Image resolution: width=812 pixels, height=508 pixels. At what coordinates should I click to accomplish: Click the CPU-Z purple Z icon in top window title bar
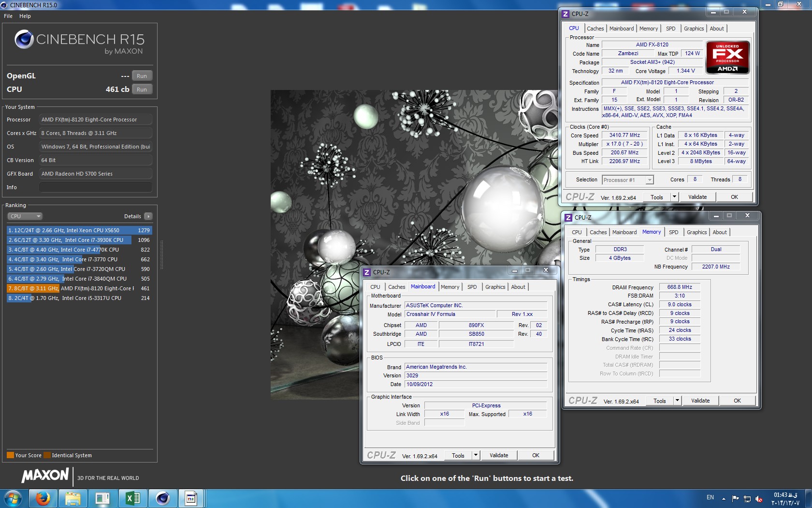(565, 14)
